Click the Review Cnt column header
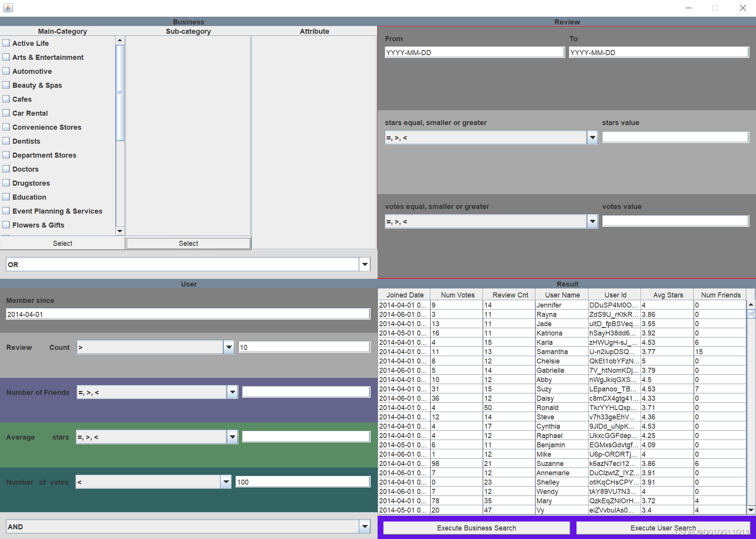756x539 pixels. 510,295
